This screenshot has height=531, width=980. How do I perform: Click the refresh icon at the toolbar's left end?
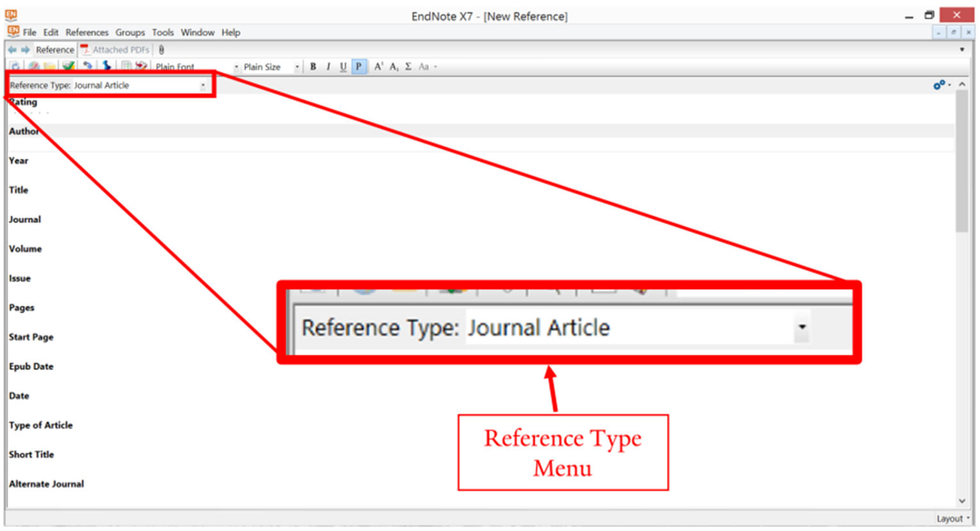[15, 66]
